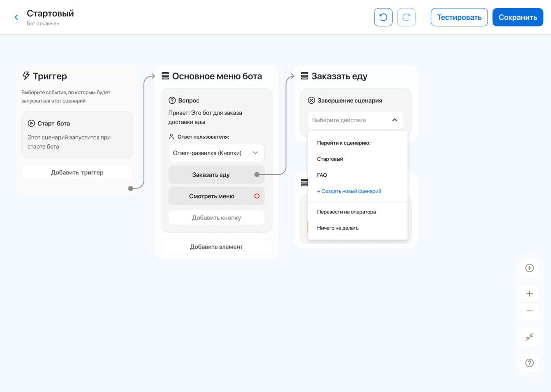Click the Тестировать button
This screenshot has width=551, height=392.
click(x=459, y=17)
